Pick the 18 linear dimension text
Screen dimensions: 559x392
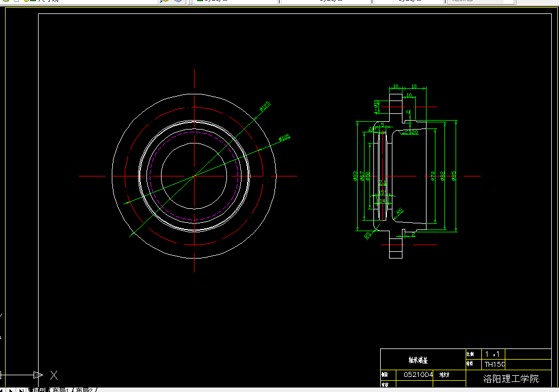414,86
